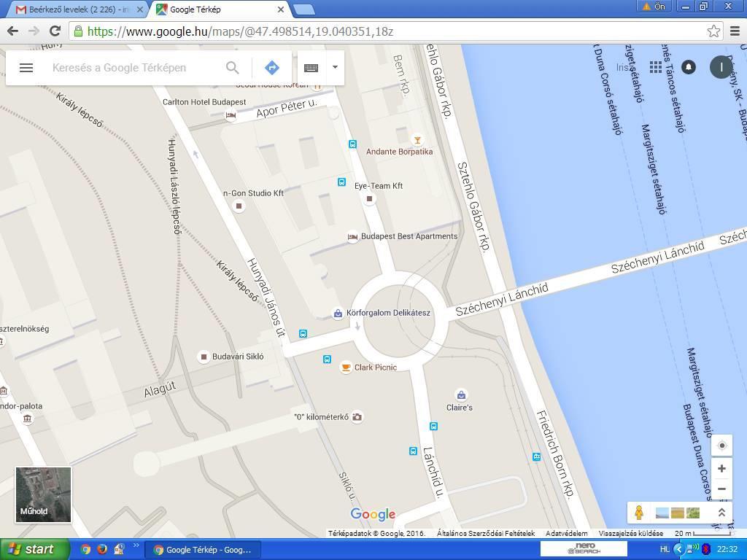Show hidden system tray icons

(x=679, y=550)
